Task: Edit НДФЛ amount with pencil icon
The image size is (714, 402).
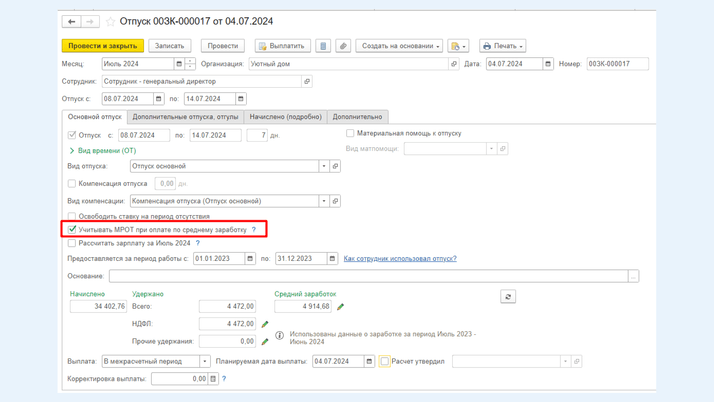Action: (265, 324)
